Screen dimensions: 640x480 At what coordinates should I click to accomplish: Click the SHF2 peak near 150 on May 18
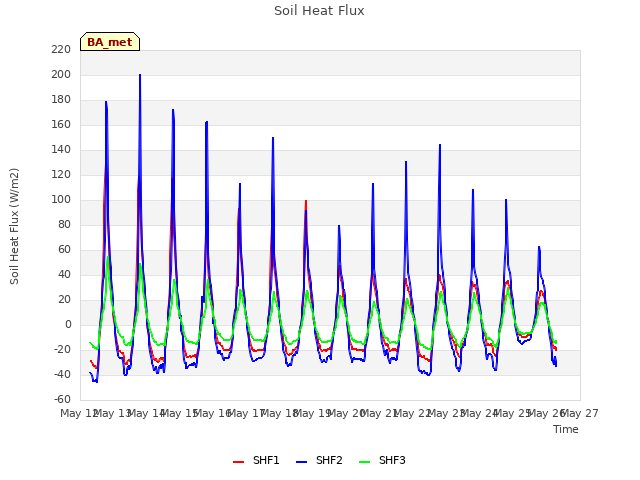pyautogui.click(x=273, y=138)
